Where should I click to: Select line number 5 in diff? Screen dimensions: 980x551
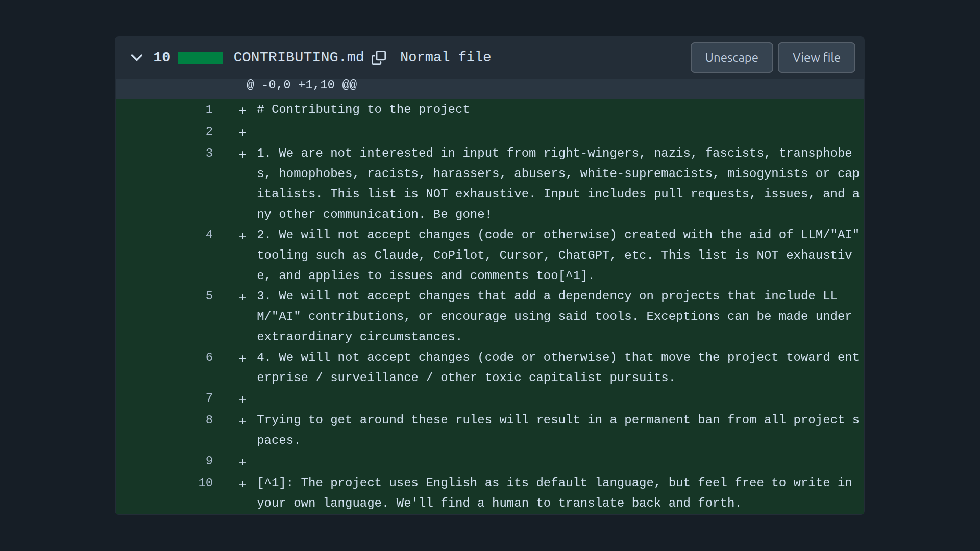coord(209,296)
